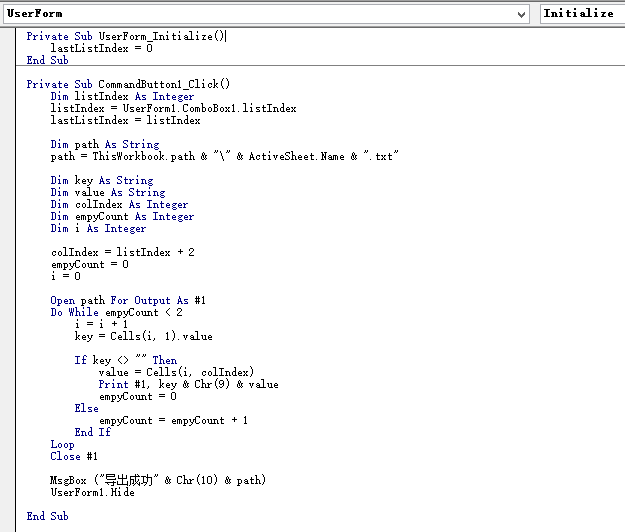Click the 'Do While empyCount < 2' line
Viewport: 625px width, 532px height.
pyautogui.click(x=115, y=312)
